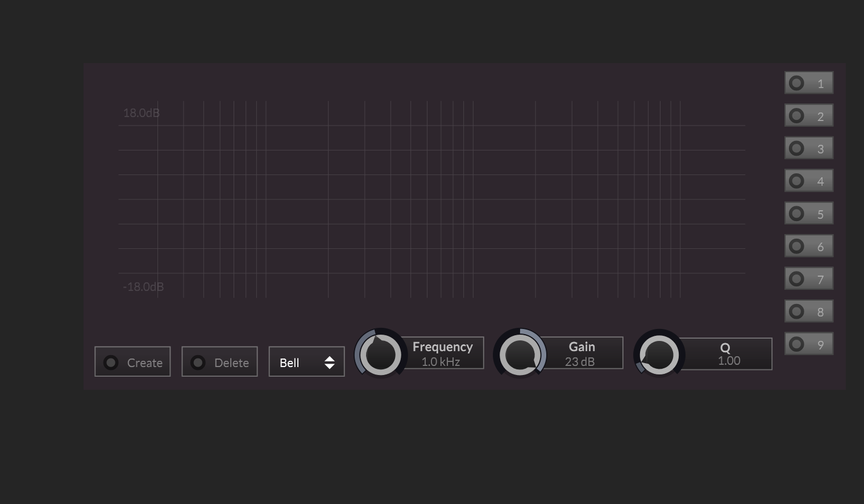Toggle band 5 button
The height and width of the screenshot is (504, 864).
(x=809, y=214)
